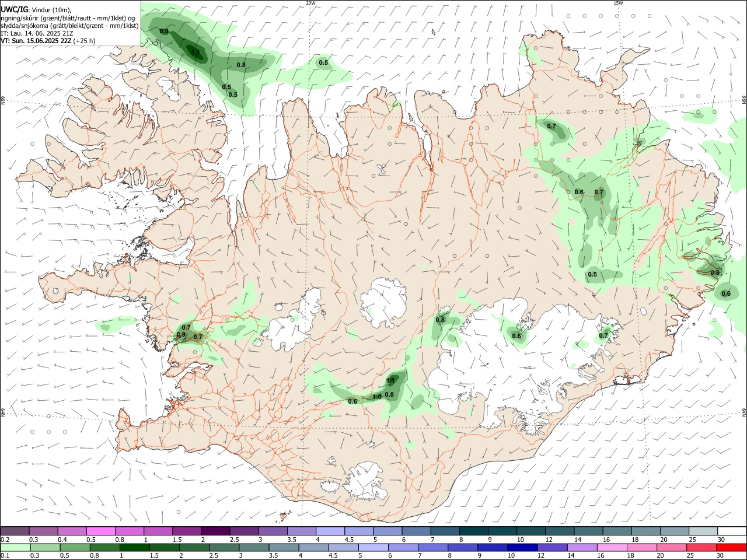Screen dimensions: 747x560
Task: Pick the darkest purple 2–2.5 snow scale swatch
Action: [x=215, y=531]
